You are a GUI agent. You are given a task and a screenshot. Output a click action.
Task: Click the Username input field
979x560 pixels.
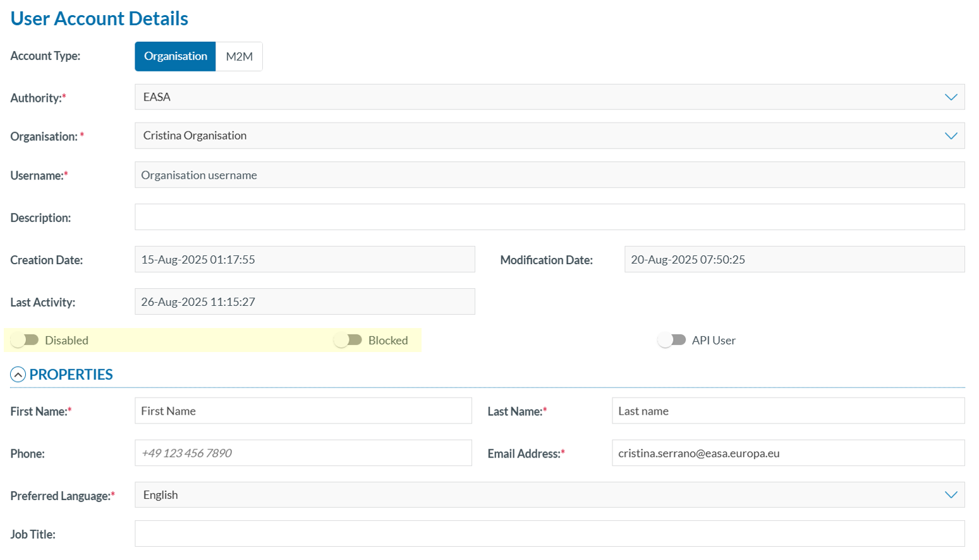pyautogui.click(x=549, y=175)
